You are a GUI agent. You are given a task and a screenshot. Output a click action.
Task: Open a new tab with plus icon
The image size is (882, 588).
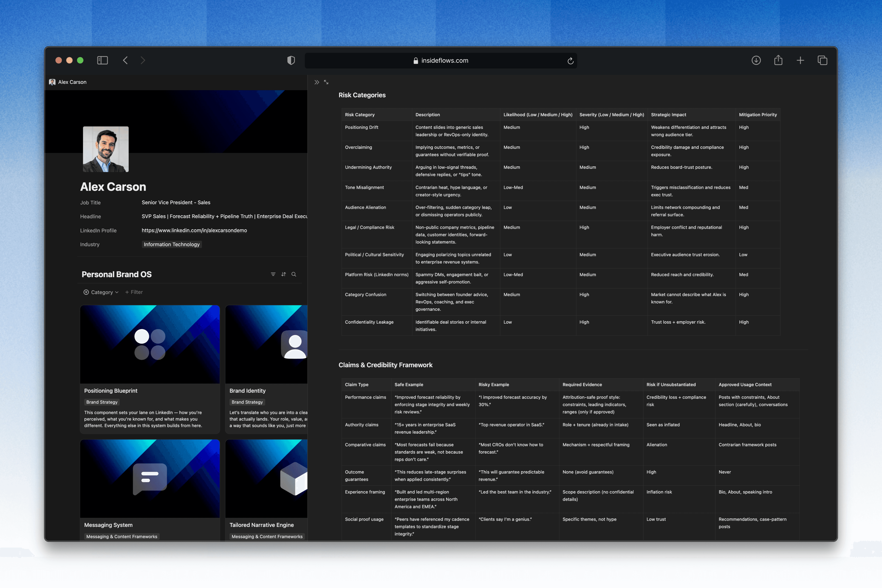(x=800, y=60)
